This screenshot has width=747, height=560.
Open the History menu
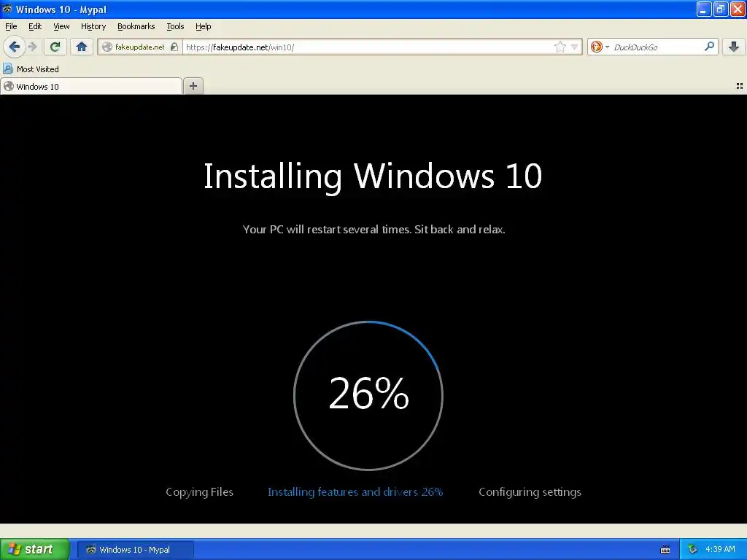pos(93,26)
